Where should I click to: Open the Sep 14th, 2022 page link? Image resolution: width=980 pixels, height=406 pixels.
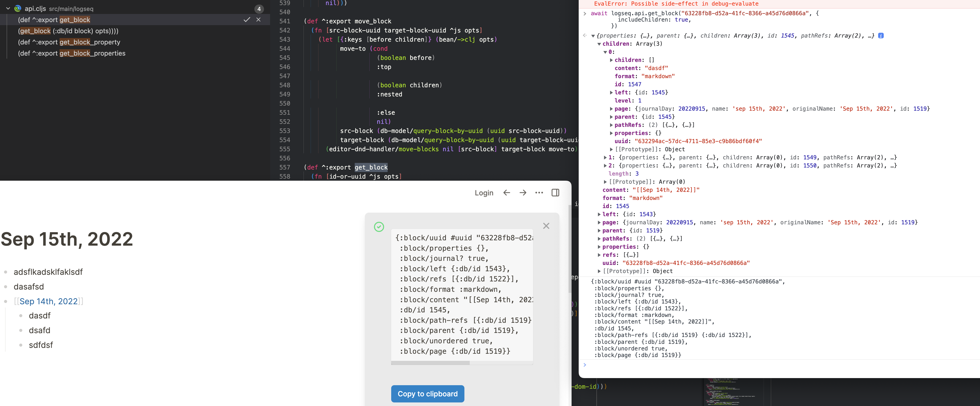click(x=48, y=301)
